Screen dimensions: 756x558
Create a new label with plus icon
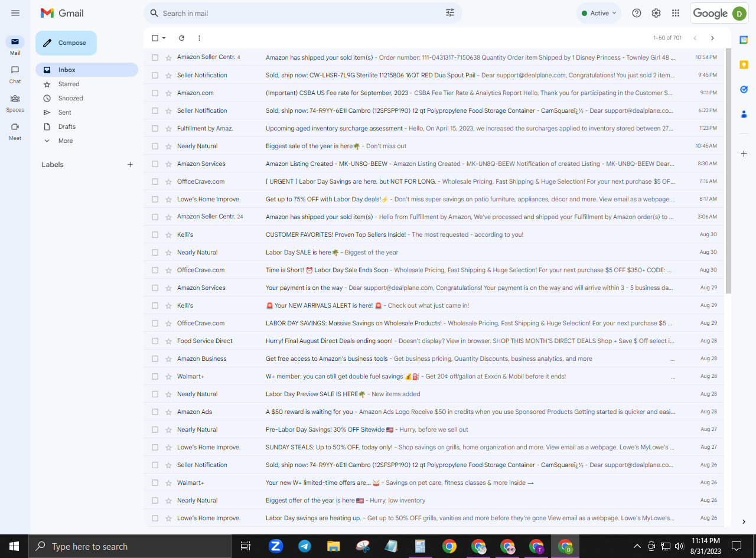(x=131, y=165)
